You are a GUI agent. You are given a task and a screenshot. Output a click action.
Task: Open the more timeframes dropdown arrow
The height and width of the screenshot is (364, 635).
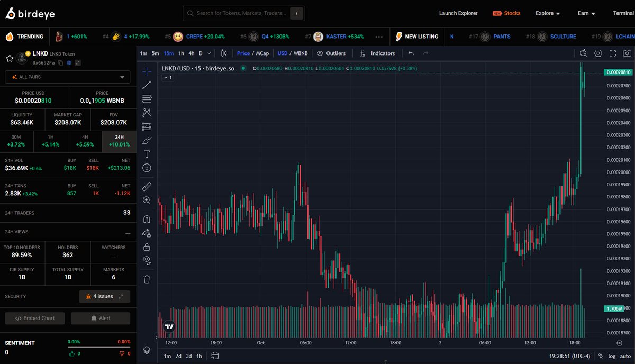click(210, 53)
